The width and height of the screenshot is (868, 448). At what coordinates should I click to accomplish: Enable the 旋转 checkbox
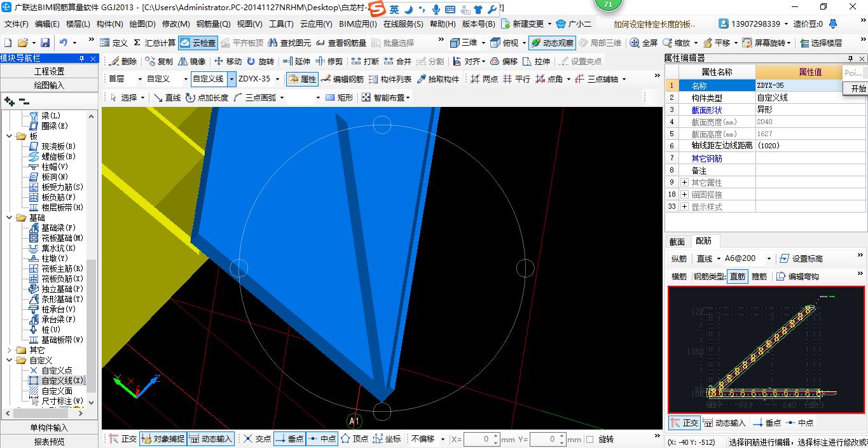point(590,439)
